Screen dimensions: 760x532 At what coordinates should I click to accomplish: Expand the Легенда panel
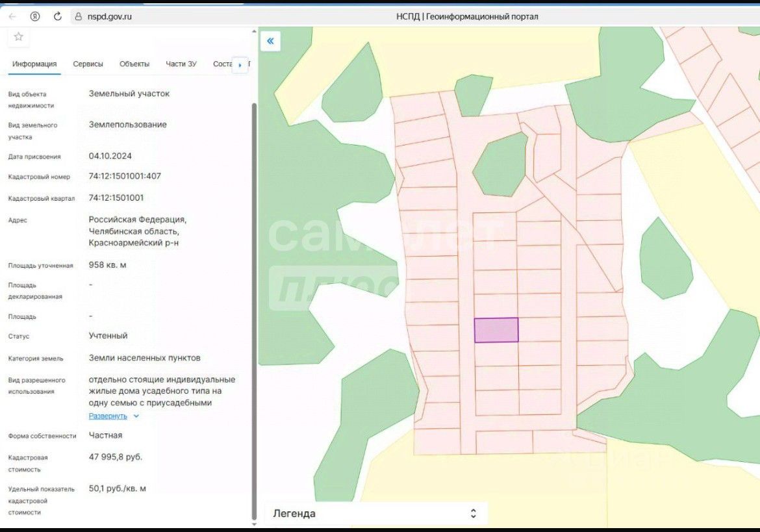tap(473, 513)
